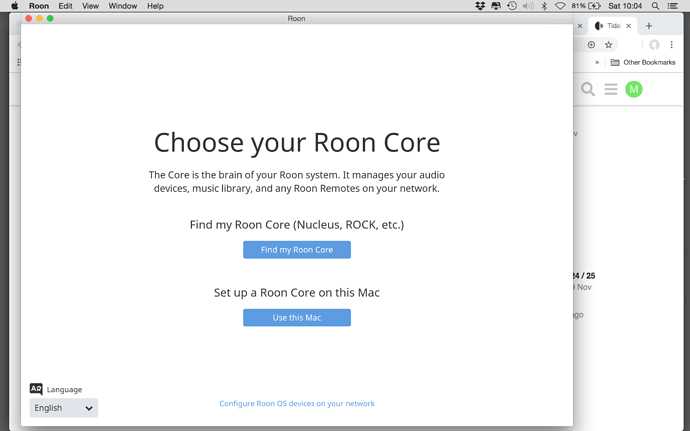The height and width of the screenshot is (431, 690).
Task: Open the Window menu
Action: pyautogui.click(x=123, y=6)
